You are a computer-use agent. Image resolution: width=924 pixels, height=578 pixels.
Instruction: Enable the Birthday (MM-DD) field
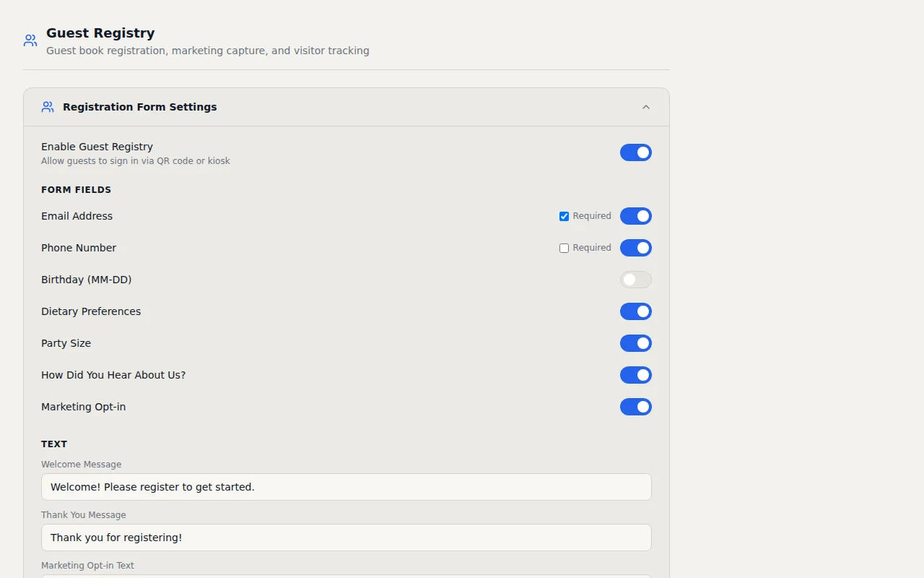click(635, 280)
